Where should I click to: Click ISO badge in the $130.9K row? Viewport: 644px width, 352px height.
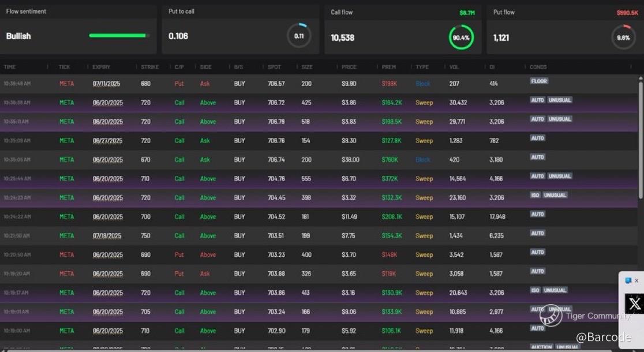click(x=535, y=290)
